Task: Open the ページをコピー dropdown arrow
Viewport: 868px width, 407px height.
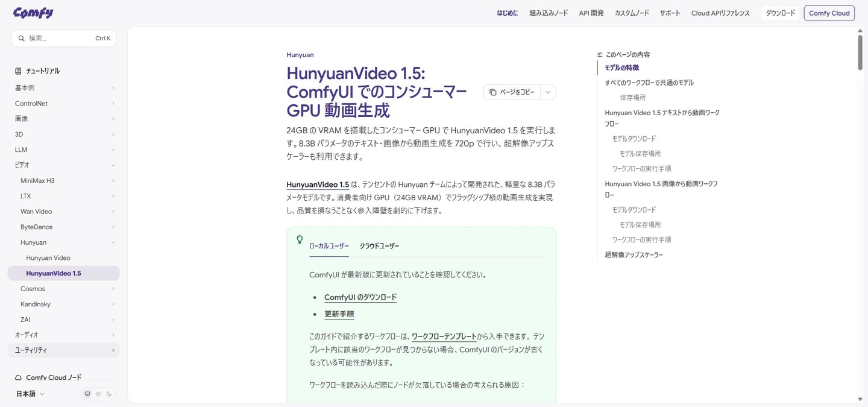Action: tap(548, 92)
